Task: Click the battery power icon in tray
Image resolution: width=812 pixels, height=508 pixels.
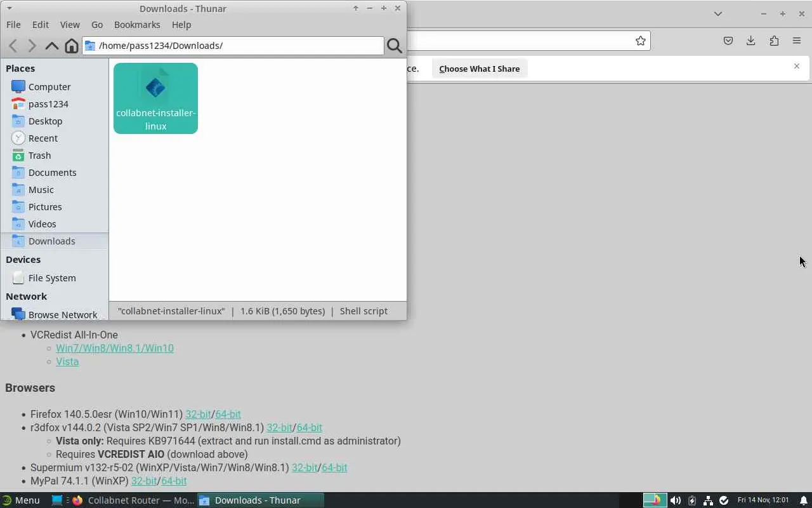Action: [x=692, y=500]
